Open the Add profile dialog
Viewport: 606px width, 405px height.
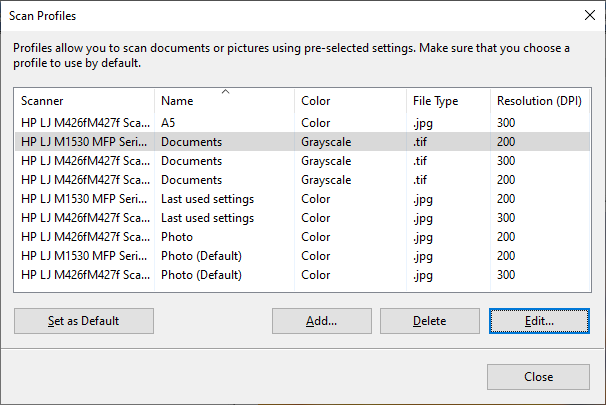[322, 321]
